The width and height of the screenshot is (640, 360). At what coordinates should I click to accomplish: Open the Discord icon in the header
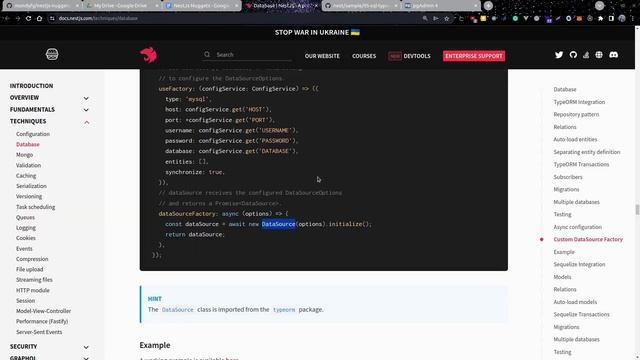tap(613, 55)
